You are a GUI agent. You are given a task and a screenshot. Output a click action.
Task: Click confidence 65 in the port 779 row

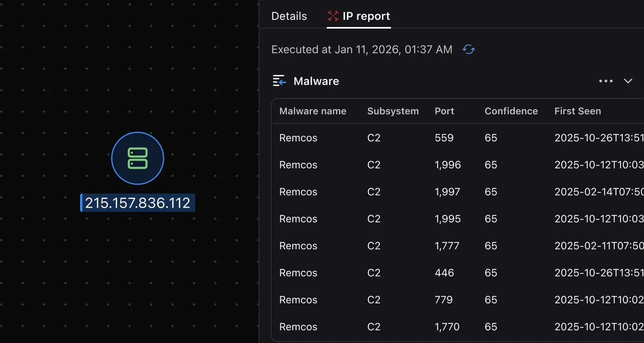[491, 300]
